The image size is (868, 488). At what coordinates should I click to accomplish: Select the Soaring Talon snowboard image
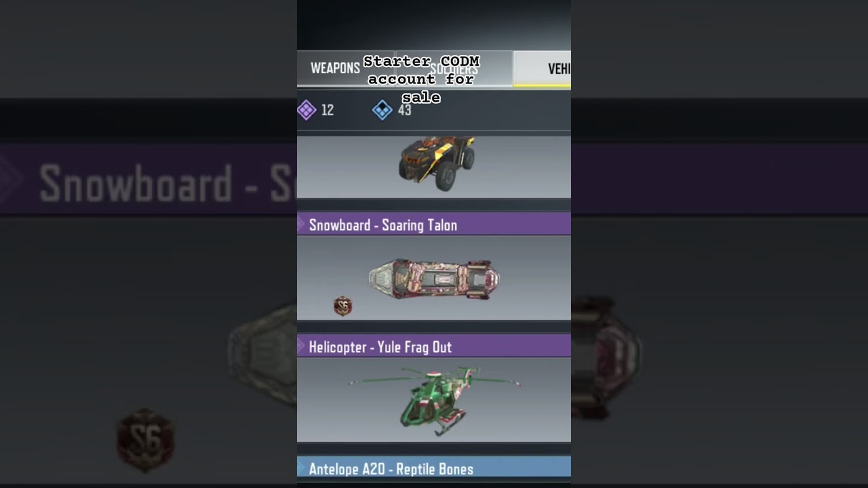coord(434,279)
